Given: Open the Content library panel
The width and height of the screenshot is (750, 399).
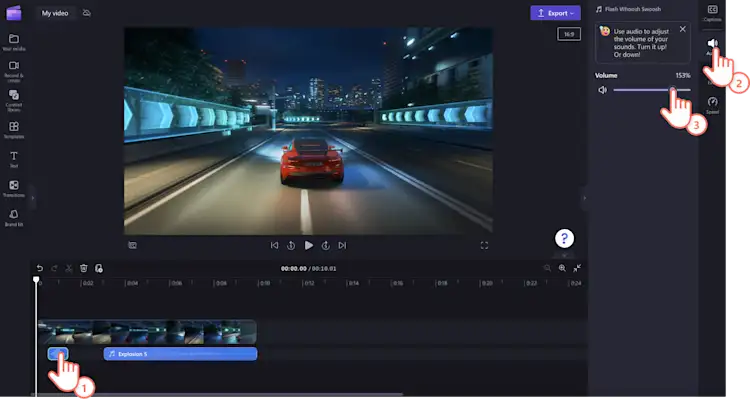Looking at the screenshot, I should tap(14, 100).
